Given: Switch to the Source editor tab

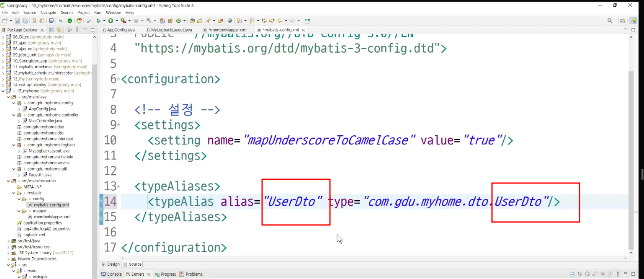Looking at the screenshot, I should [x=132, y=264].
